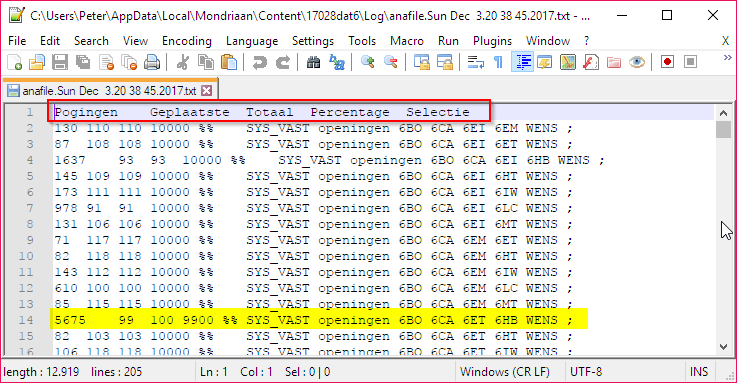
Task: Start macro recording with the red record icon
Action: coord(667,62)
